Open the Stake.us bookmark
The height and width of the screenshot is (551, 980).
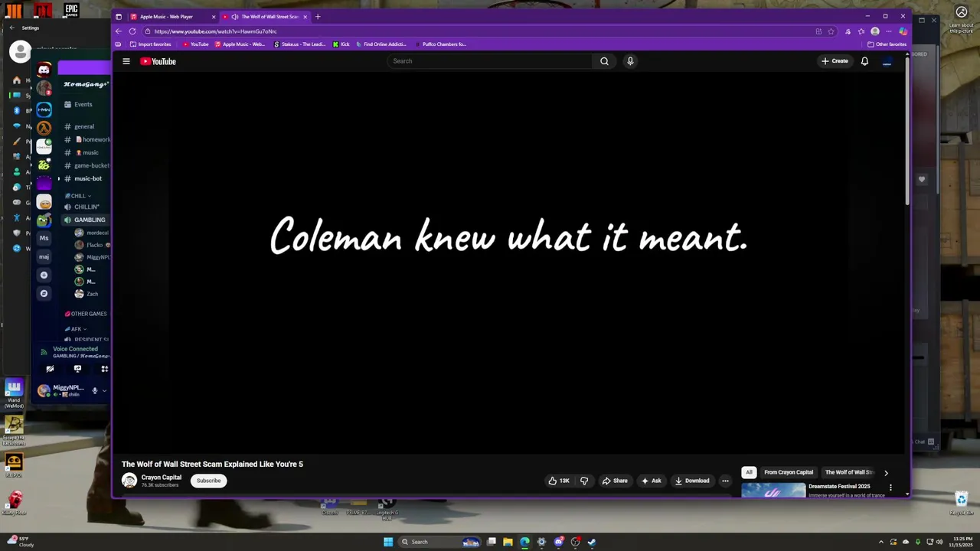(299, 44)
